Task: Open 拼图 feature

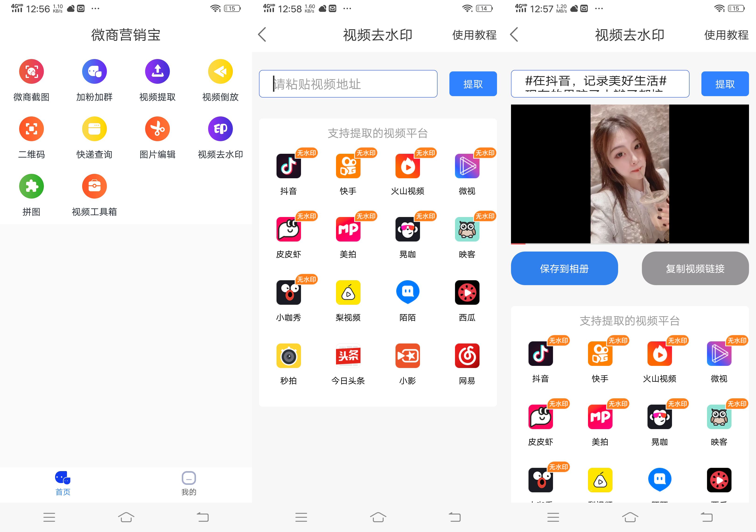Action: [31, 187]
